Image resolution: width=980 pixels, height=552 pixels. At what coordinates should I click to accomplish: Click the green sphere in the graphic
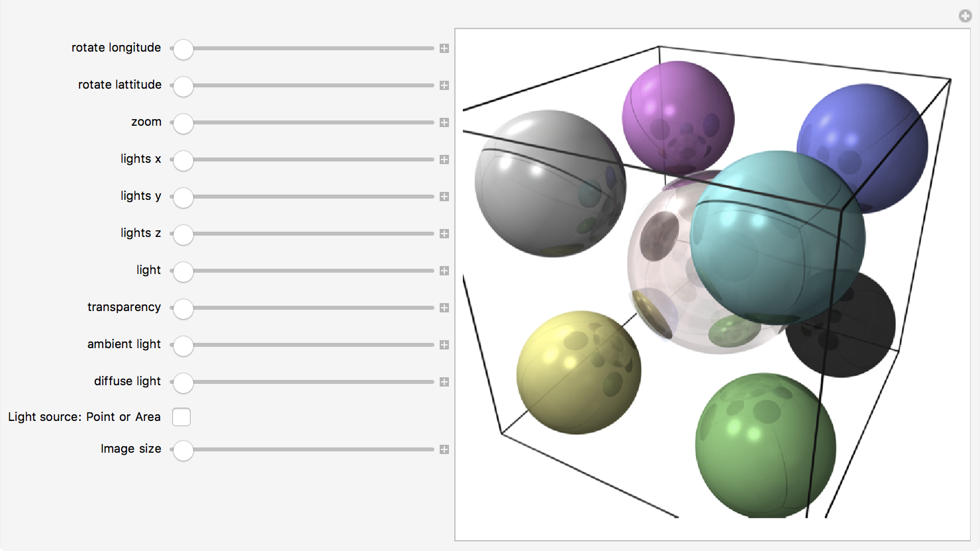(765, 445)
